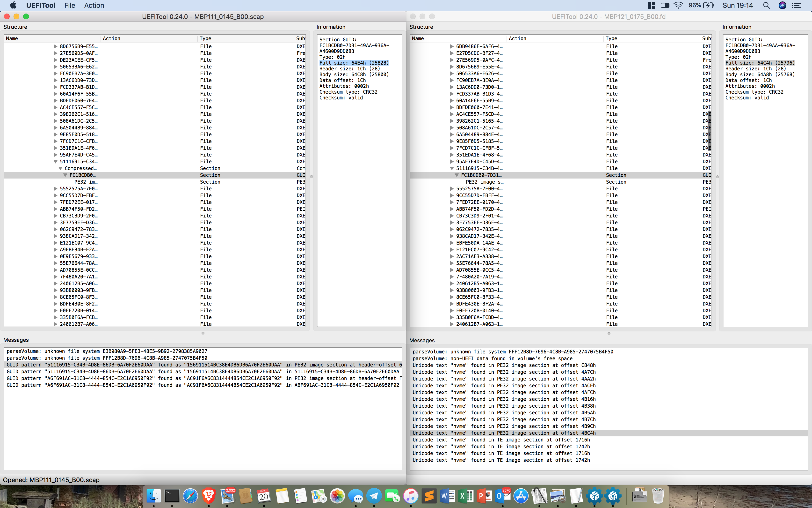
Task: Open Sublime Text from the dock
Action: (x=429, y=496)
